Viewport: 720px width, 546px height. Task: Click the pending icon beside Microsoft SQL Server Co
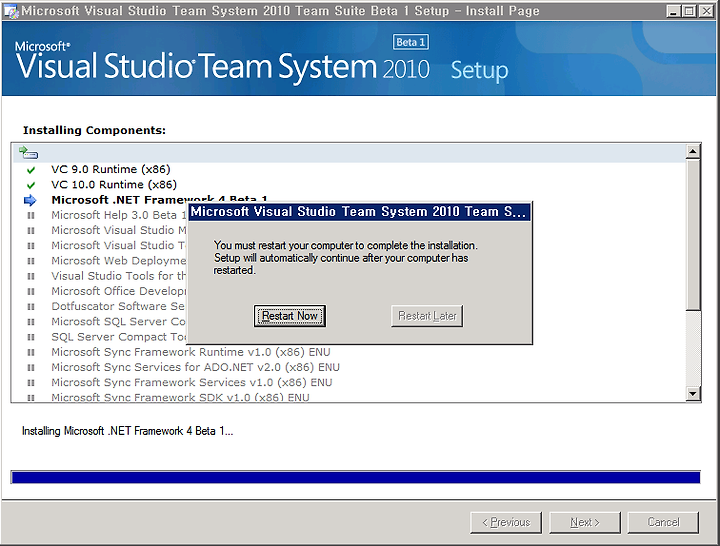pyautogui.click(x=31, y=322)
